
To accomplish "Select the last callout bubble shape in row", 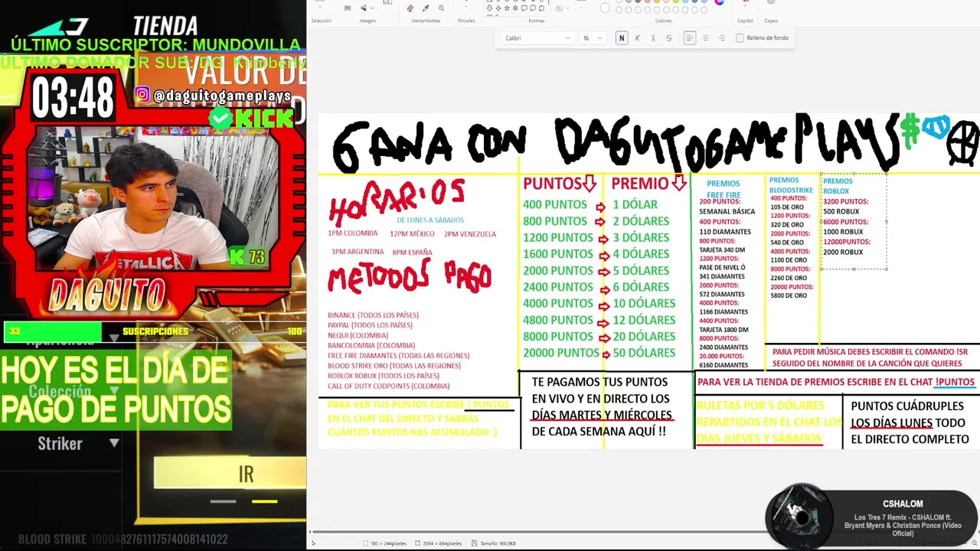I will (x=541, y=8).
